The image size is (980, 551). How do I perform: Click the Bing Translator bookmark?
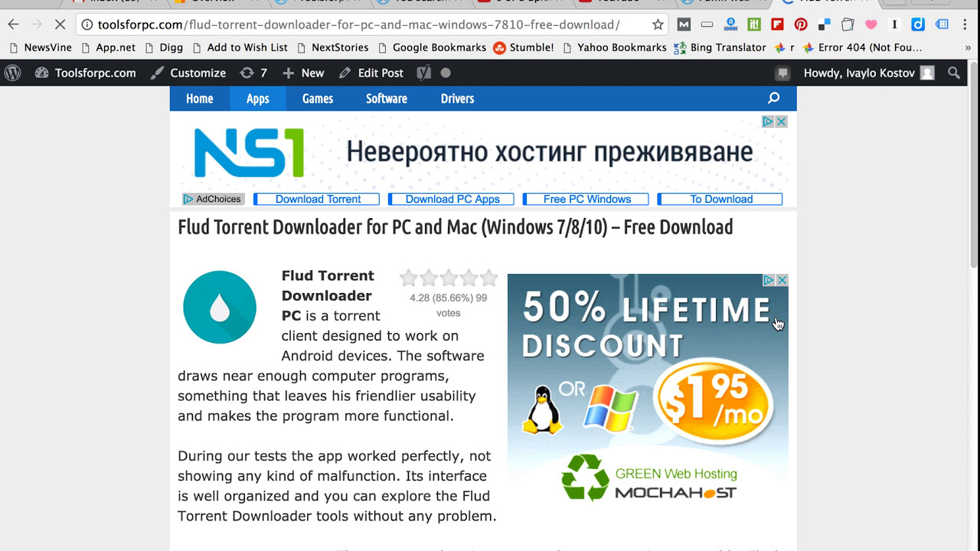pos(720,47)
